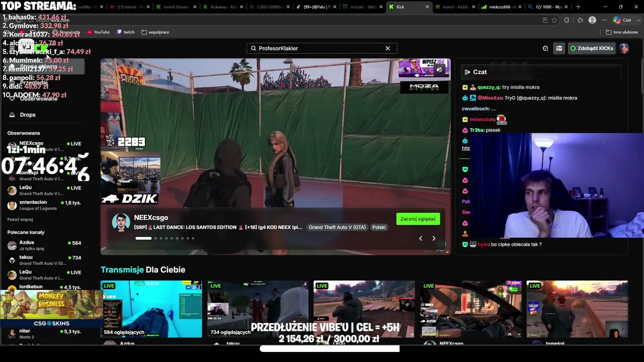Open the Zdobądź KICKs button

592,48
